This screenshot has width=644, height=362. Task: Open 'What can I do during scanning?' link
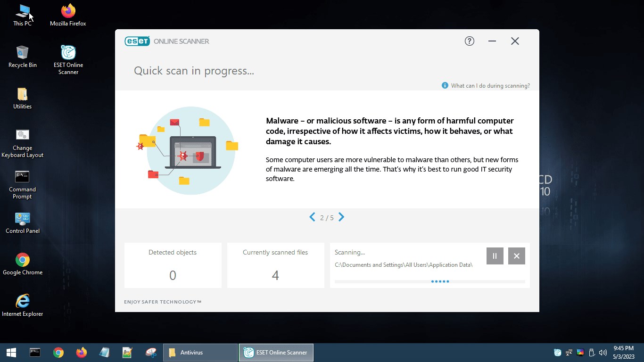point(486,86)
